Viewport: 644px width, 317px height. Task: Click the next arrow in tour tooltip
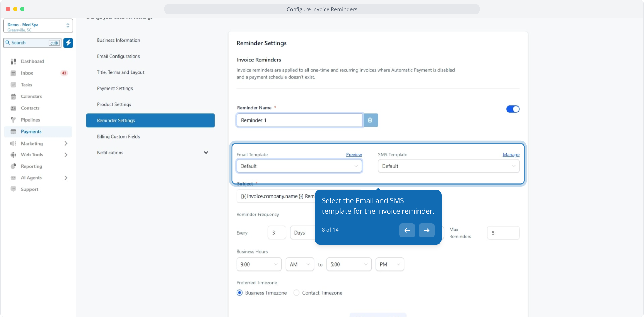coord(426,230)
